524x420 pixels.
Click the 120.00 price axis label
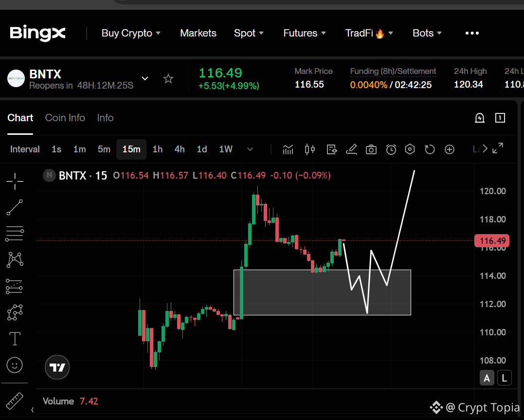pyautogui.click(x=492, y=191)
